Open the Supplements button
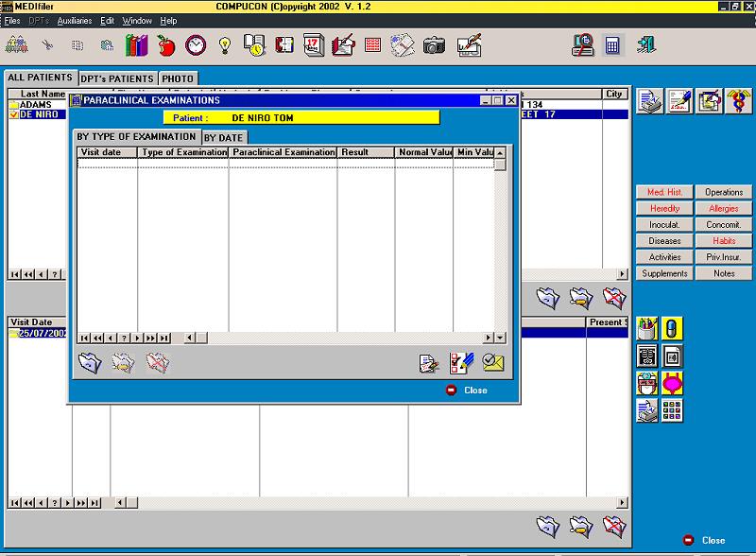756x556 pixels. (x=664, y=273)
